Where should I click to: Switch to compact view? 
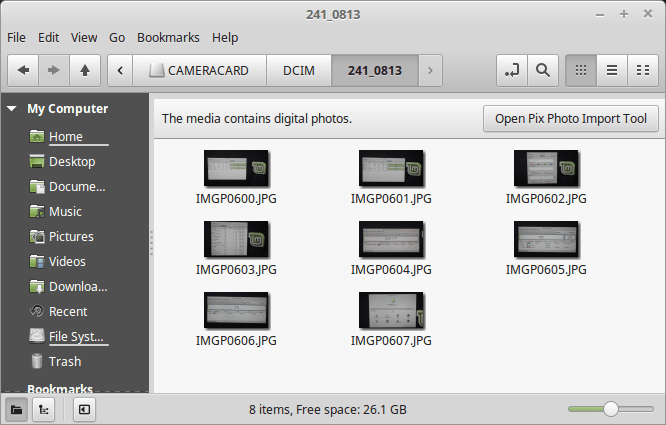click(641, 70)
